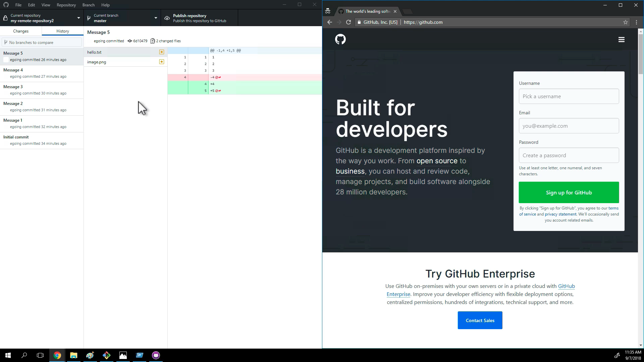The image size is (644, 362).
Task: Click the branch switching icon
Action: click(x=89, y=18)
